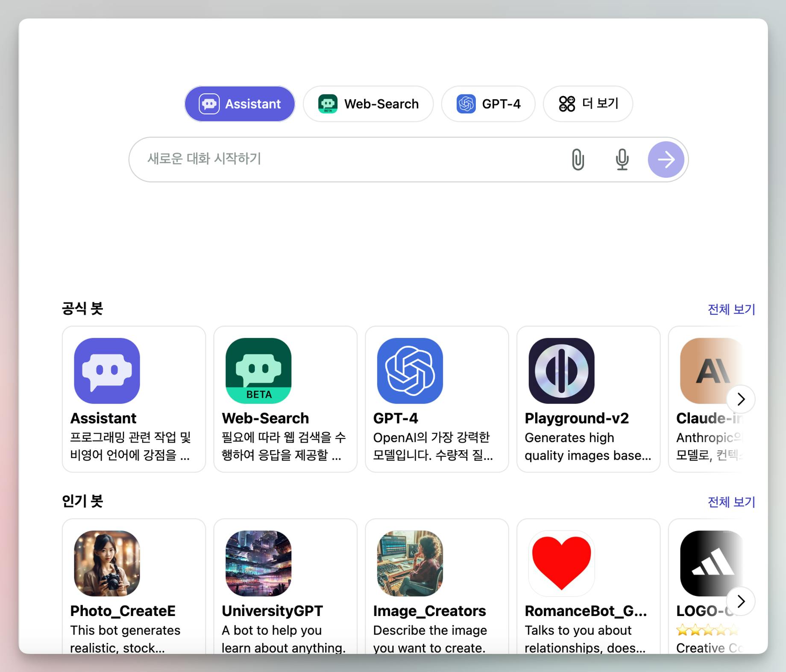Click the microphone voice input icon
This screenshot has width=786, height=672.
(x=622, y=160)
